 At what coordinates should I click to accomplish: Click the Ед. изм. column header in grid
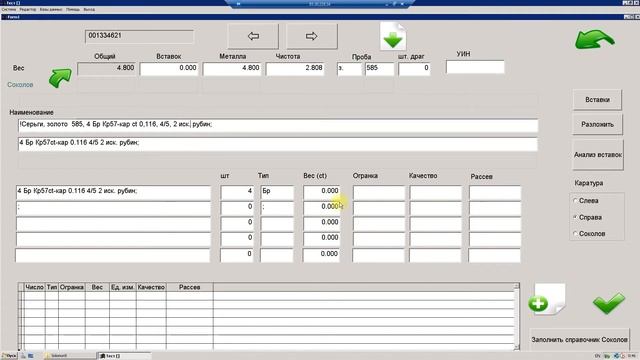122,287
